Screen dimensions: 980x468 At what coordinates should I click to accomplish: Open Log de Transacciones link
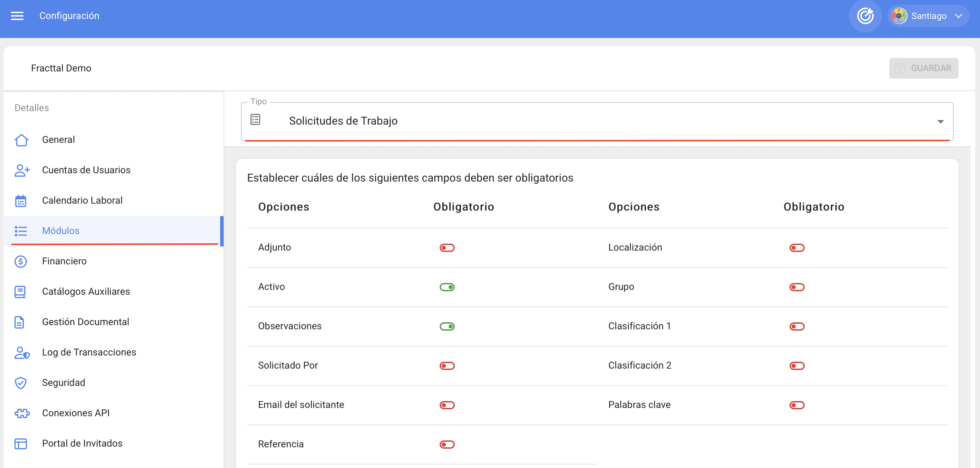click(x=89, y=352)
